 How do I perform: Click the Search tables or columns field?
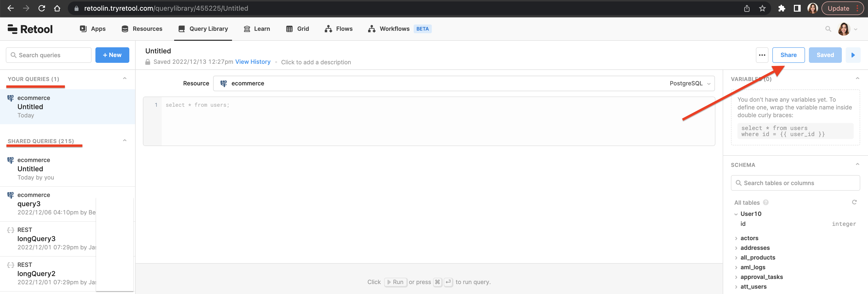795,183
